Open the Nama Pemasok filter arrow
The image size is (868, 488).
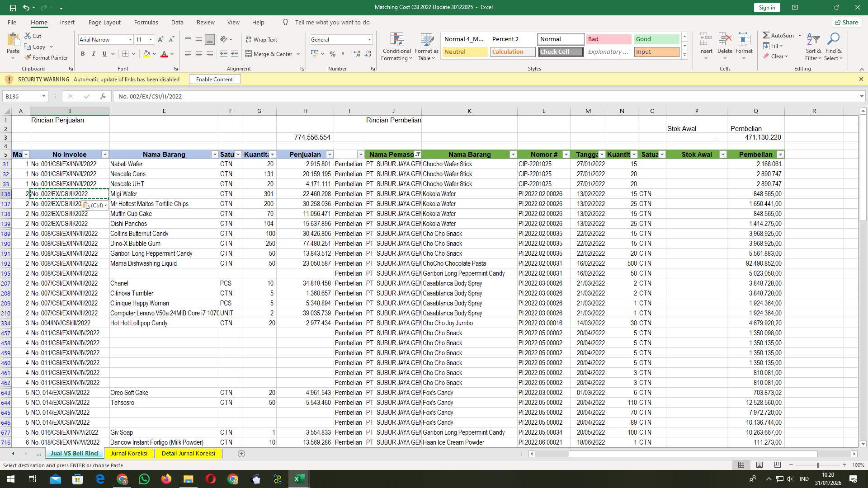pos(418,155)
